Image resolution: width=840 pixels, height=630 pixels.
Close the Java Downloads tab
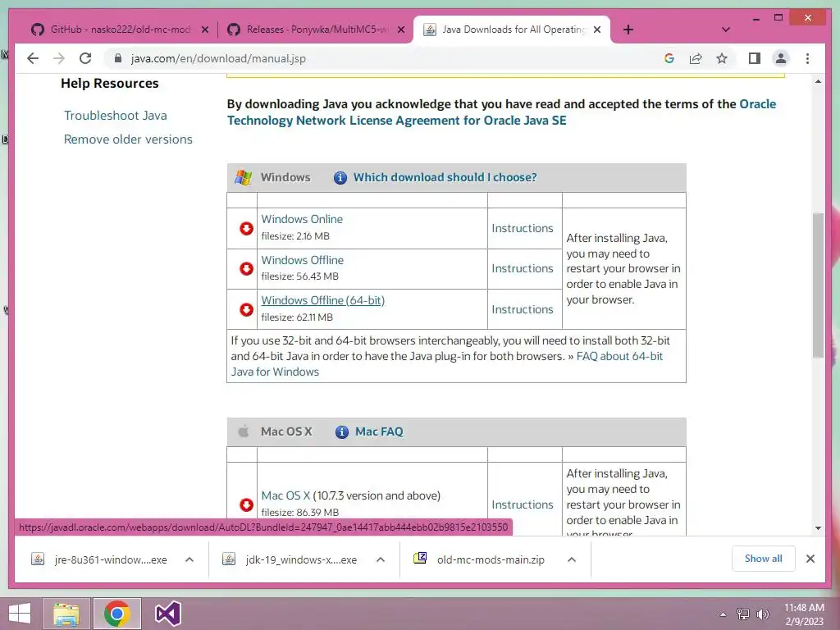597,30
